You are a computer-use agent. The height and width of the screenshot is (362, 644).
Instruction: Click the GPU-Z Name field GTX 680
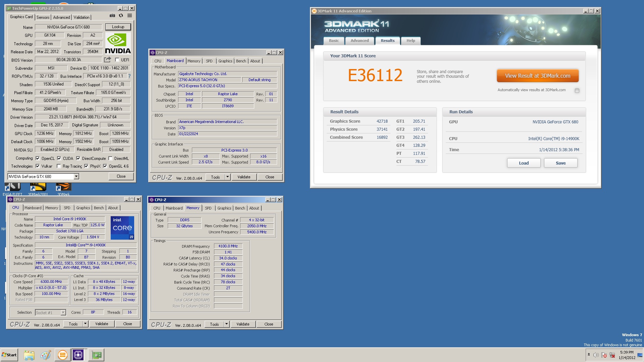[68, 27]
